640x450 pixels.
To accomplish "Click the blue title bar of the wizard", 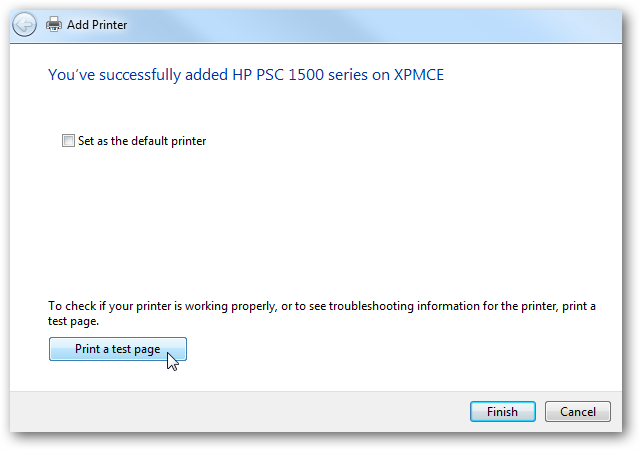I will click(367, 25).
